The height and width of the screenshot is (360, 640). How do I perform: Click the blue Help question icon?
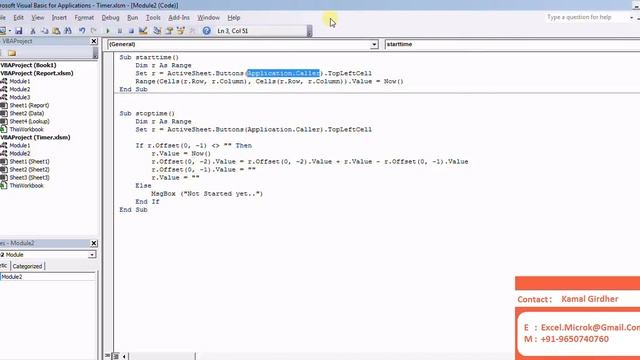(207, 31)
